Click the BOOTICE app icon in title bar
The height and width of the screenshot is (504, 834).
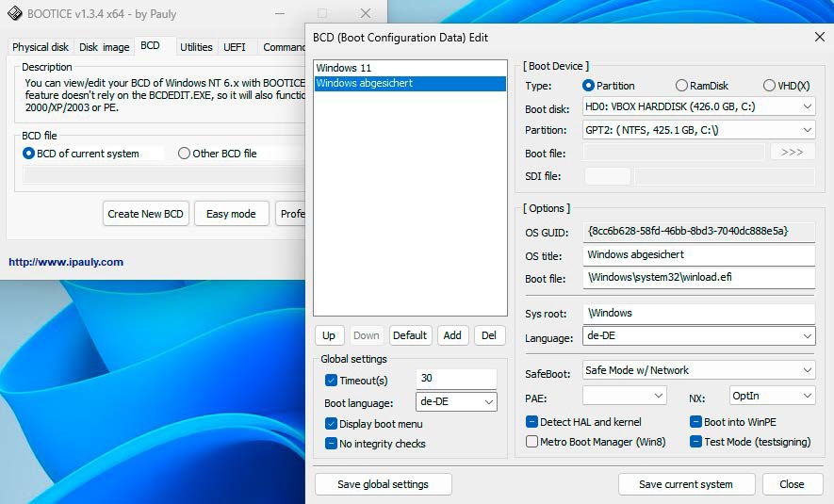(x=15, y=14)
